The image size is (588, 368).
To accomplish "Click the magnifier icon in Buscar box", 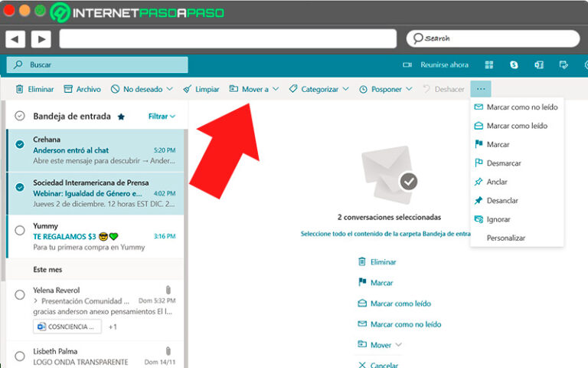I will click(18, 64).
